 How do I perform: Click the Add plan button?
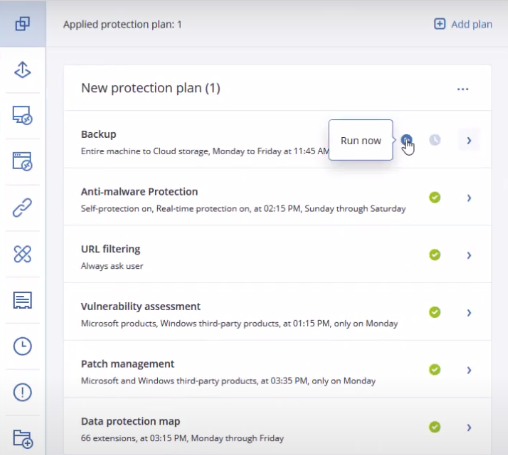463,24
